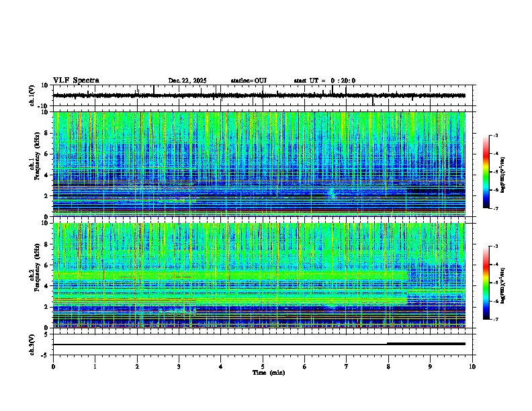This screenshot has height=411, width=532.
Task: Click the "2" kHz tick on ch.1 frequency axis
Action: [x=46, y=195]
